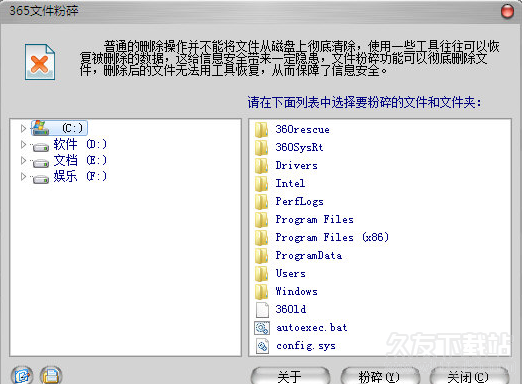This screenshot has width=522, height=384.
Task: Select the config.sys file icon
Action: click(262, 346)
